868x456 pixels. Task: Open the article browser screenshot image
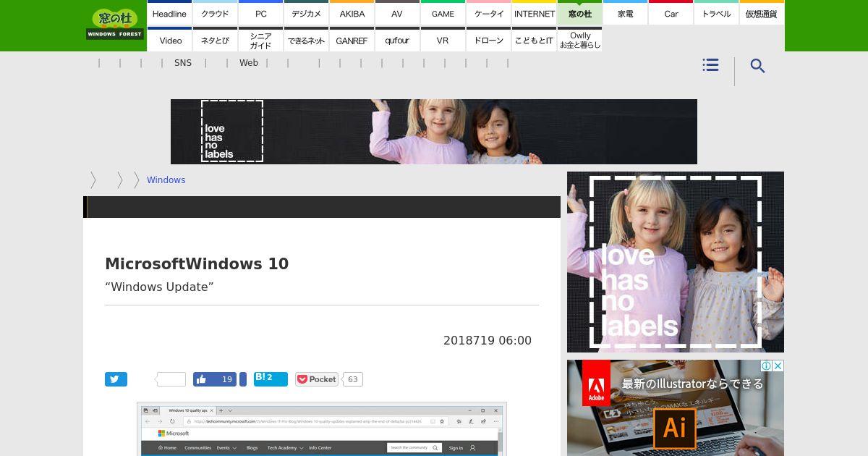[322, 429]
